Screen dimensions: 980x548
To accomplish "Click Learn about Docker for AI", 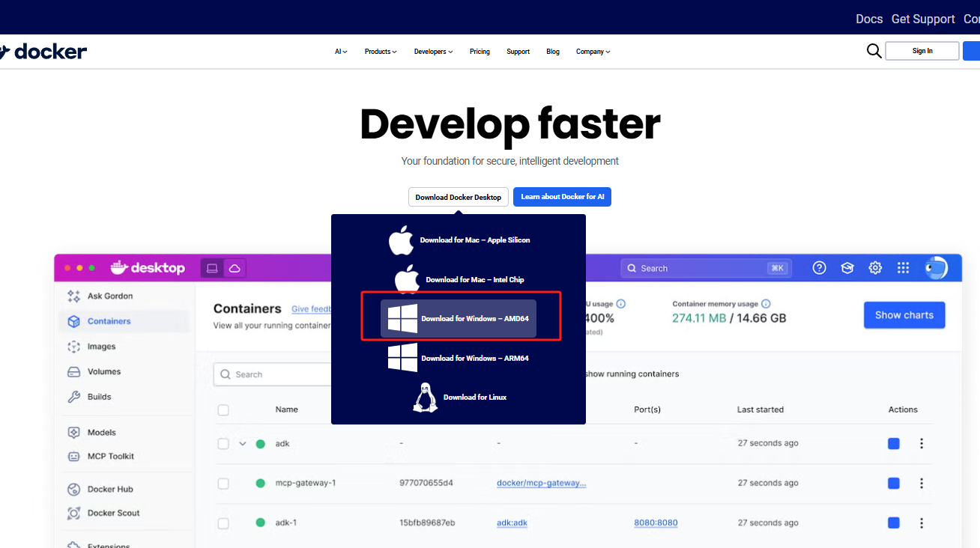I will pyautogui.click(x=562, y=197).
